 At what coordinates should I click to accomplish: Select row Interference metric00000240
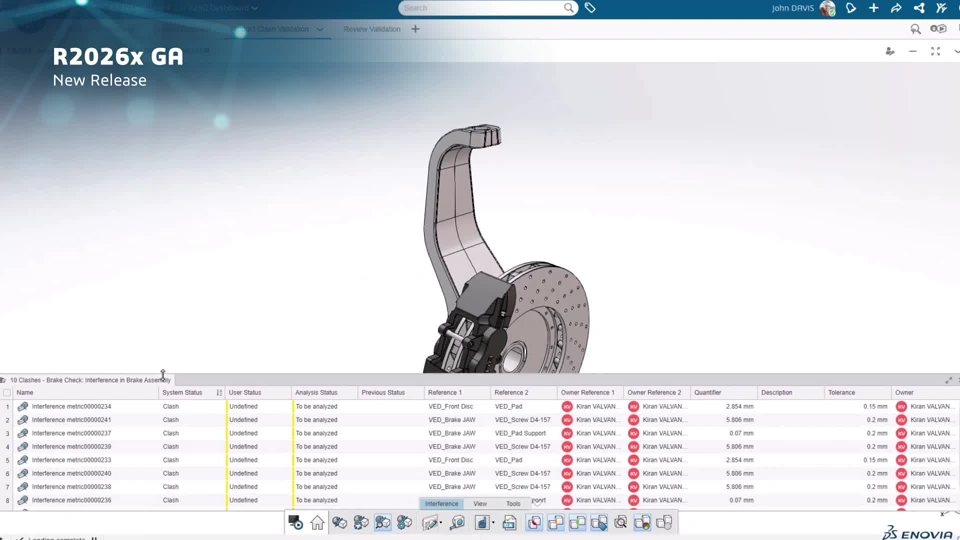point(480,473)
